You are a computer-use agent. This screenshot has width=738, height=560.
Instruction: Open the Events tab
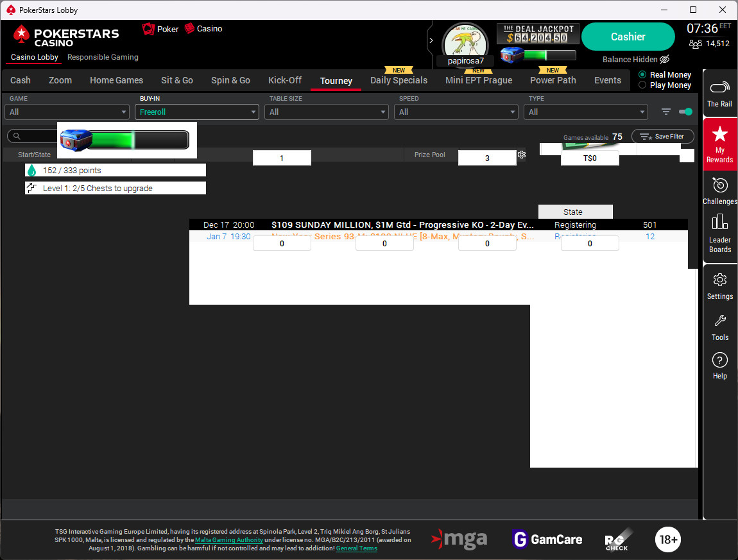pyautogui.click(x=608, y=80)
